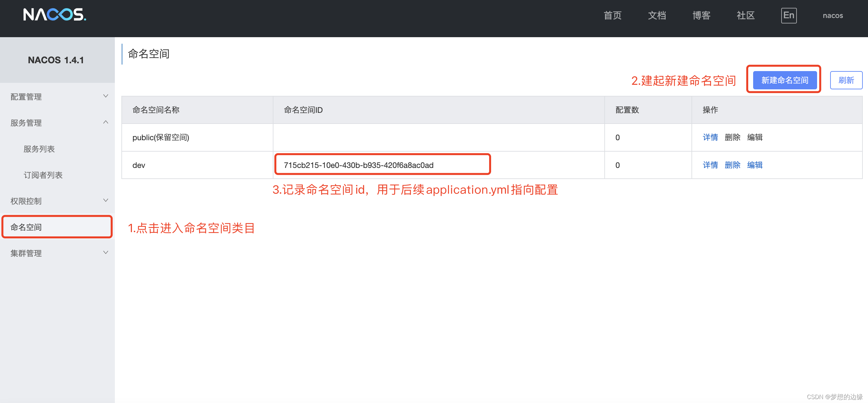Delete the dev namespace
Image resolution: width=868 pixels, height=403 pixels.
732,165
